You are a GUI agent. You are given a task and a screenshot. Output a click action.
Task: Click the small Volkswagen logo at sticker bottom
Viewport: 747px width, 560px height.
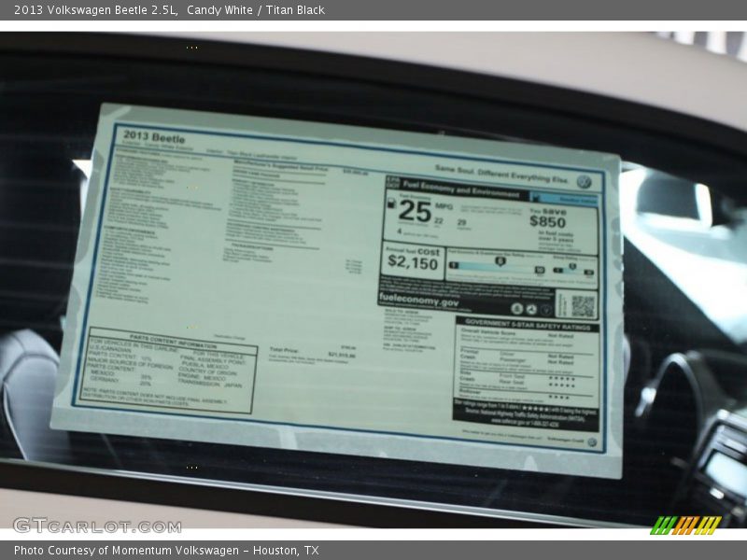click(x=591, y=441)
